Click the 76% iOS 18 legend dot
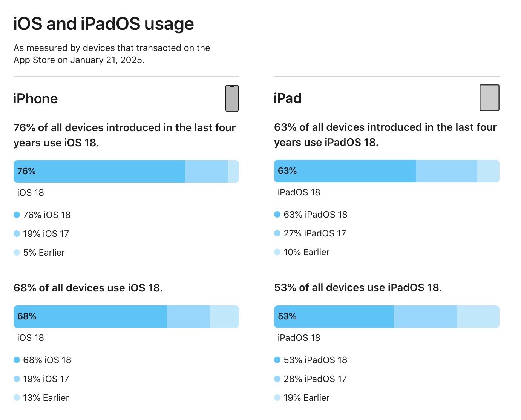The width and height of the screenshot is (521, 420). tap(17, 215)
